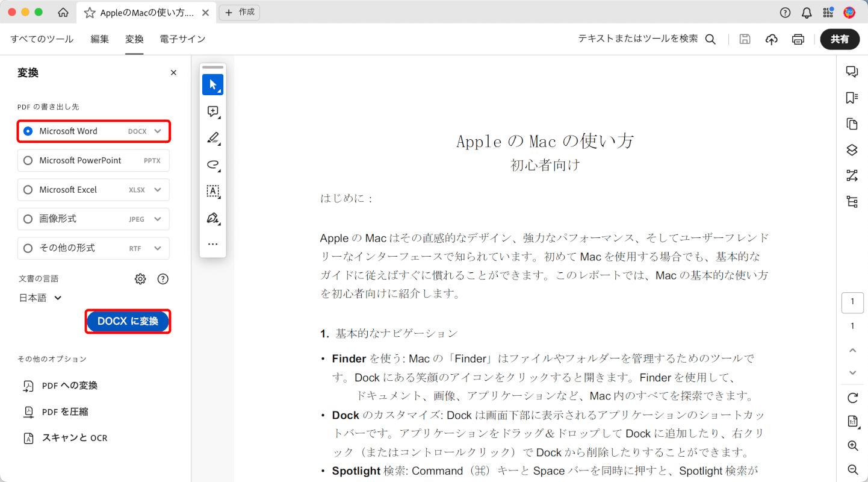Go to previous page with up chevron
The image size is (868, 482).
(x=852, y=350)
